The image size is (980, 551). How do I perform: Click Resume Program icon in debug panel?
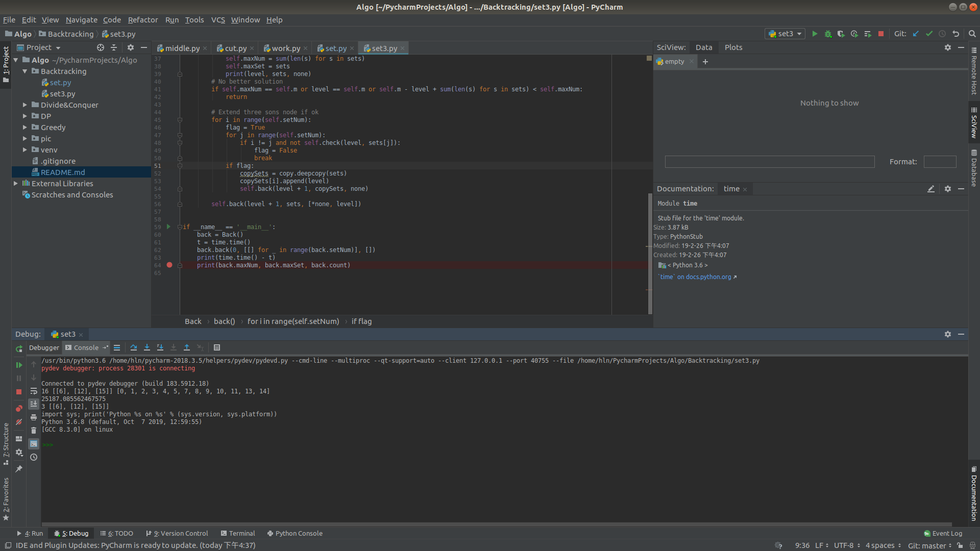pyautogui.click(x=19, y=365)
